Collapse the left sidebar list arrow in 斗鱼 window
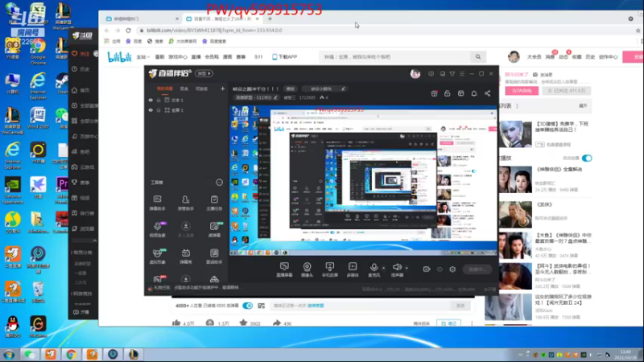Viewport: 644px width, 362px height. tap(94, 241)
